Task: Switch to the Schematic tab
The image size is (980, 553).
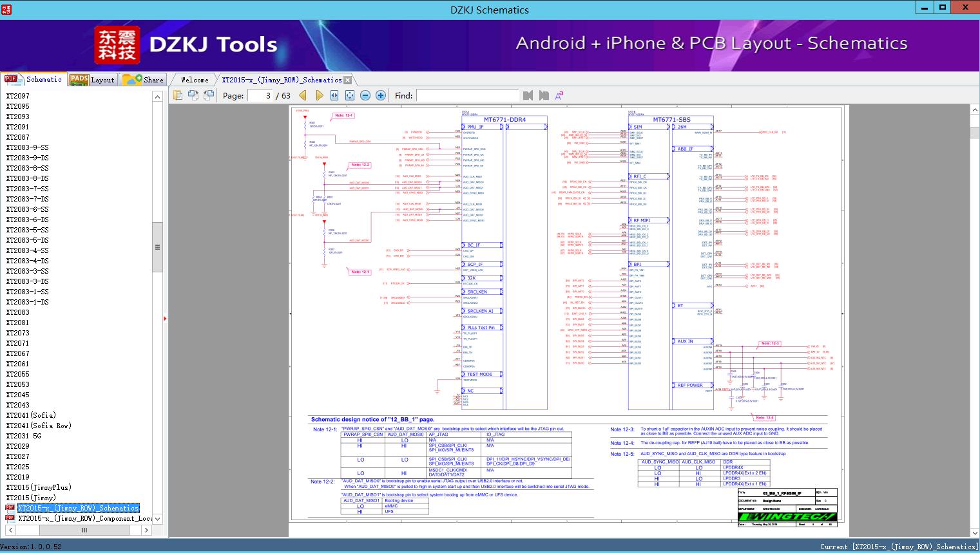Action: [34, 79]
